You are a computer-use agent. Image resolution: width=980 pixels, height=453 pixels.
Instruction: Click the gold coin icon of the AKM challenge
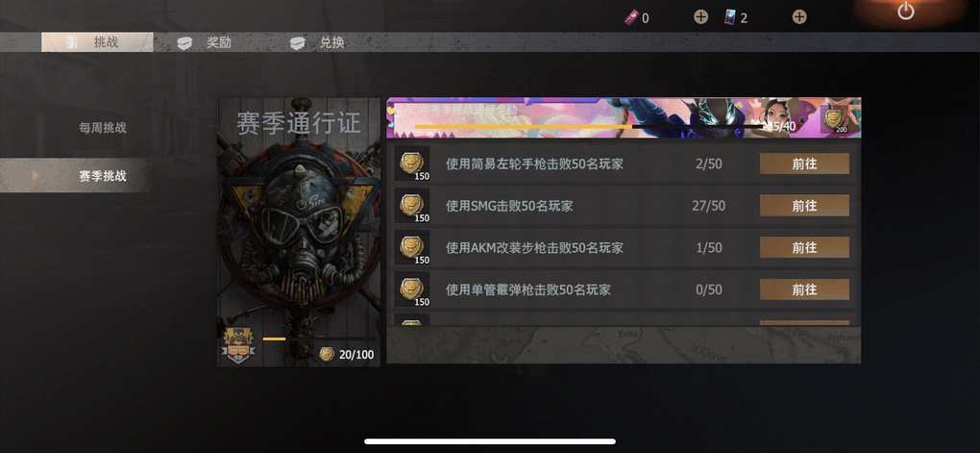pos(412,247)
